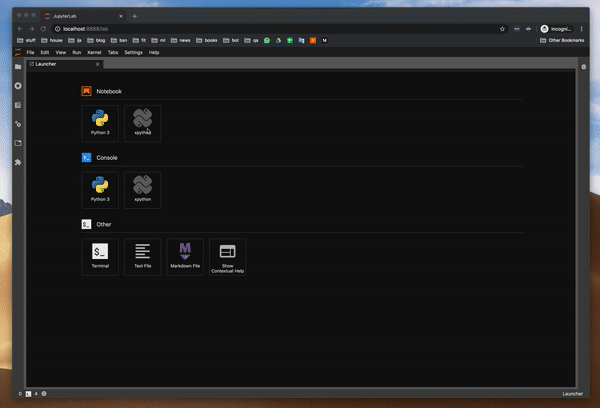Open the Help menu
The image size is (600, 408).
tap(154, 52)
